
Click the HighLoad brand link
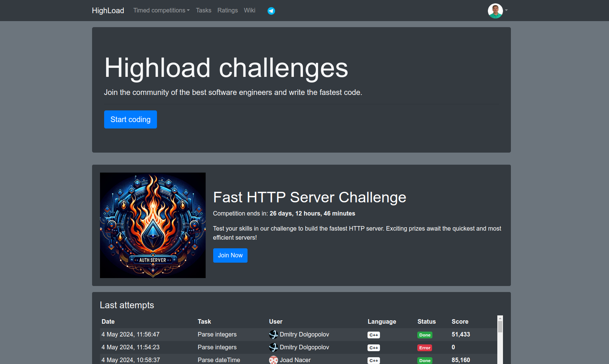pyautogui.click(x=108, y=11)
